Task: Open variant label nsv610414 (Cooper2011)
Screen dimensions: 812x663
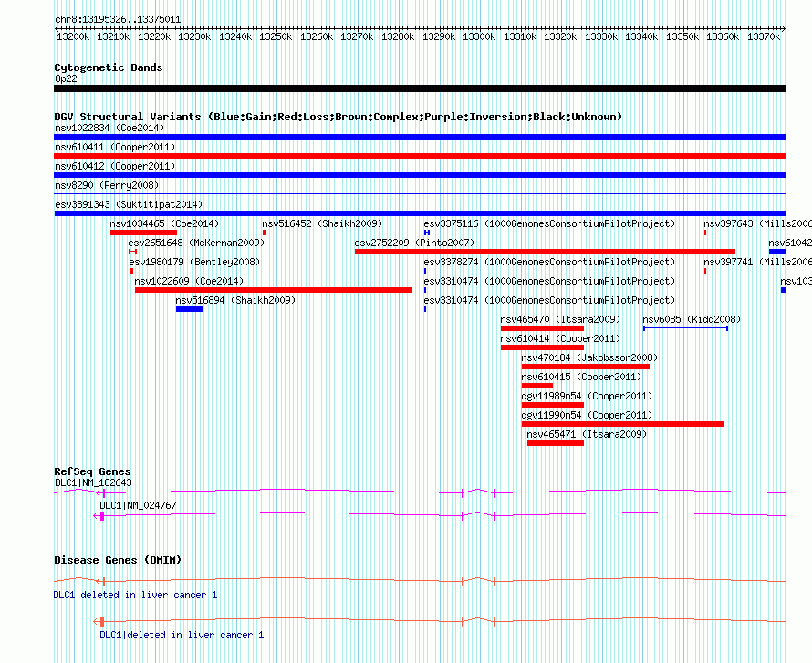Action: tap(560, 338)
